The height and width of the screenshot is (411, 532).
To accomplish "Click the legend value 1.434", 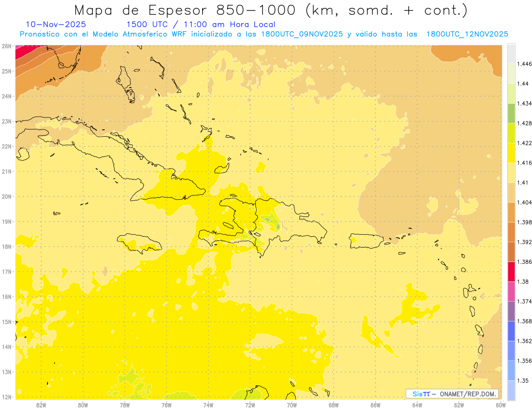I will (x=524, y=103).
